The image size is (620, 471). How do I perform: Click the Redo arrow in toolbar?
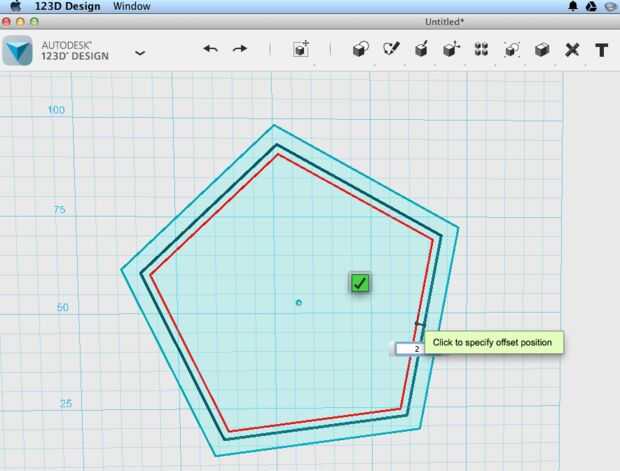(x=240, y=49)
